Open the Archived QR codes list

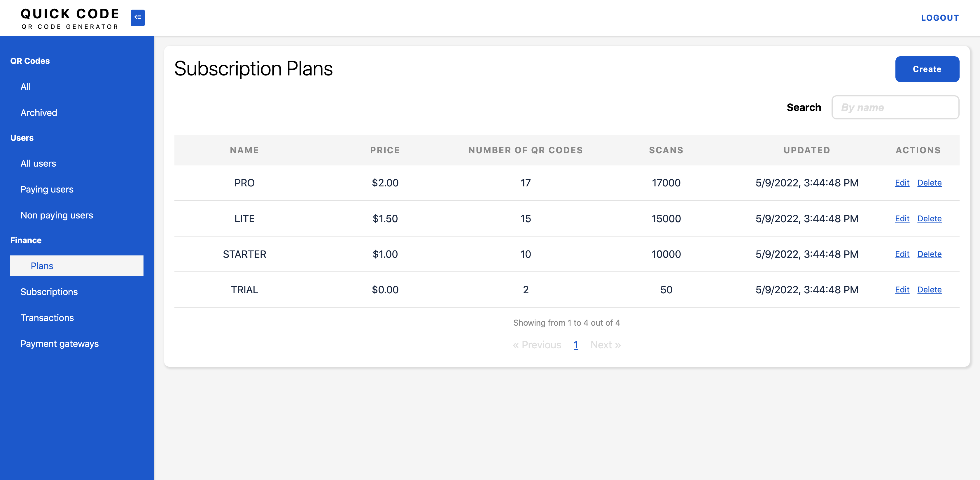(38, 112)
